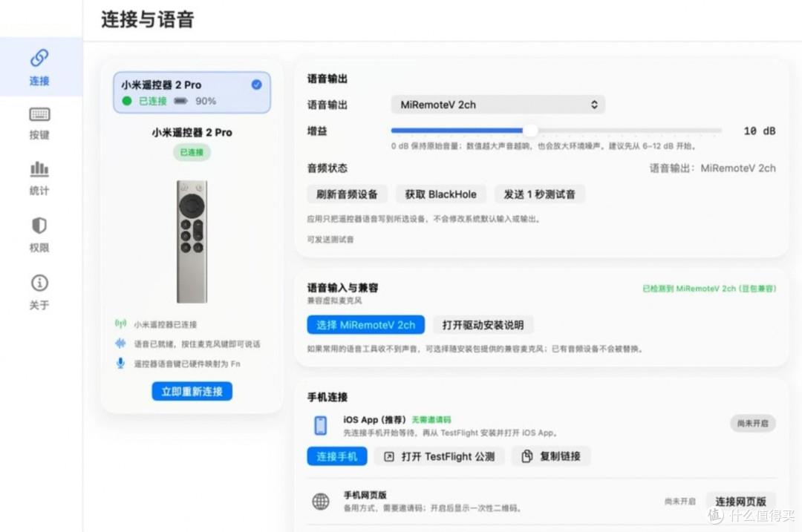Click the 10 dB gain value
Image resolution: width=802 pixels, height=532 pixels.
click(x=760, y=131)
